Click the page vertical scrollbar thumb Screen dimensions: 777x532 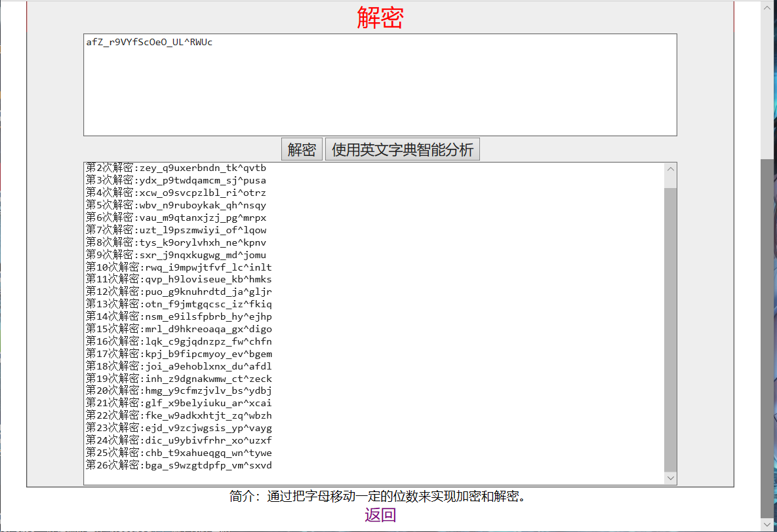click(768, 338)
